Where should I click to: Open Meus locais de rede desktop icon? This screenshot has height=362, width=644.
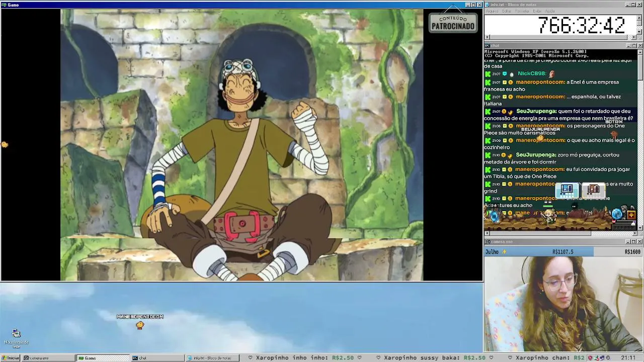click(17, 339)
